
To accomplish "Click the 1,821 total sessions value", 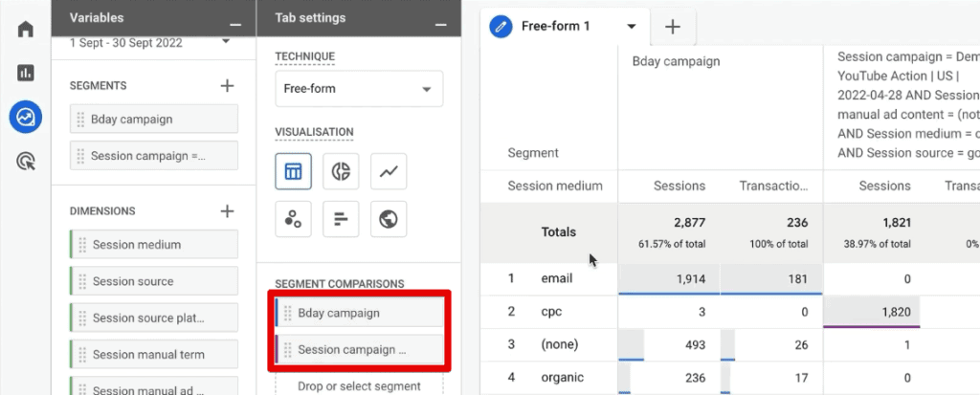I will tap(895, 223).
